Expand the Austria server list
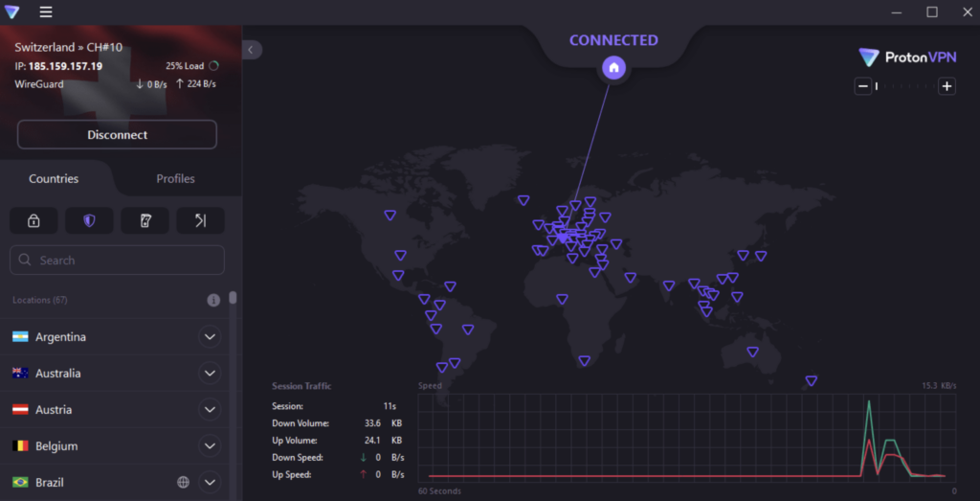Viewport: 980px width, 501px height. point(210,410)
